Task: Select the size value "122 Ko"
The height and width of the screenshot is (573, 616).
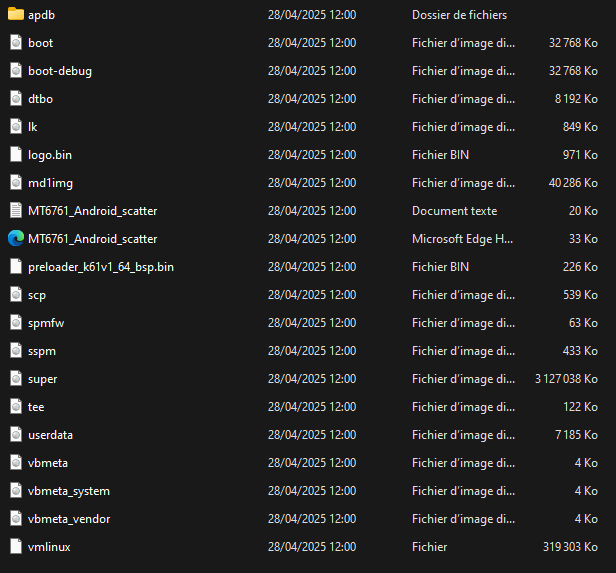Action: point(580,407)
